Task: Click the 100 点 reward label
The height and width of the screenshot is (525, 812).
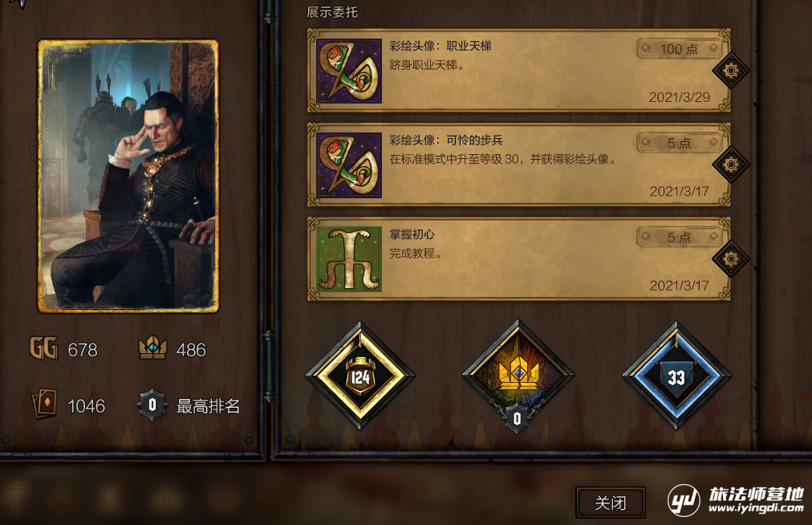Action: (679, 49)
